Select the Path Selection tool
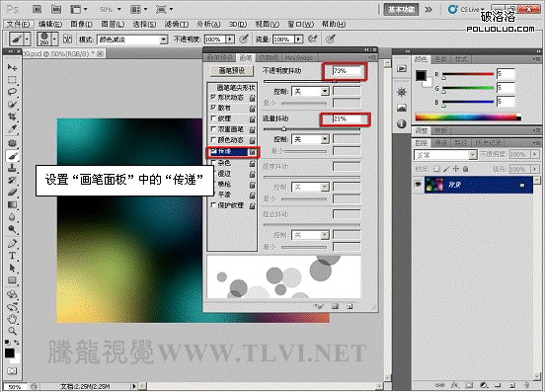Screen dimensions: 545x392 pos(12,268)
